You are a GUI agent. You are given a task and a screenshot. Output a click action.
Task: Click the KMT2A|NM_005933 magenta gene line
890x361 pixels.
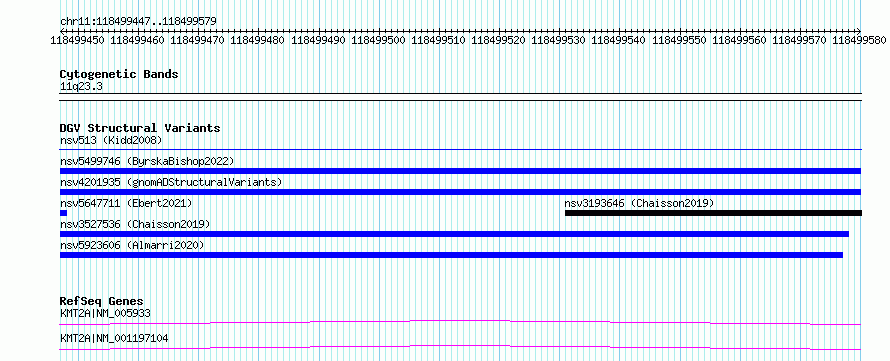460,322
